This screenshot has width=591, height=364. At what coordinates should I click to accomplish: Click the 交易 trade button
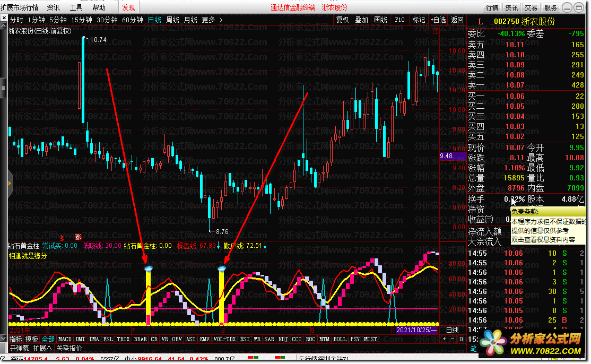click(x=531, y=7)
